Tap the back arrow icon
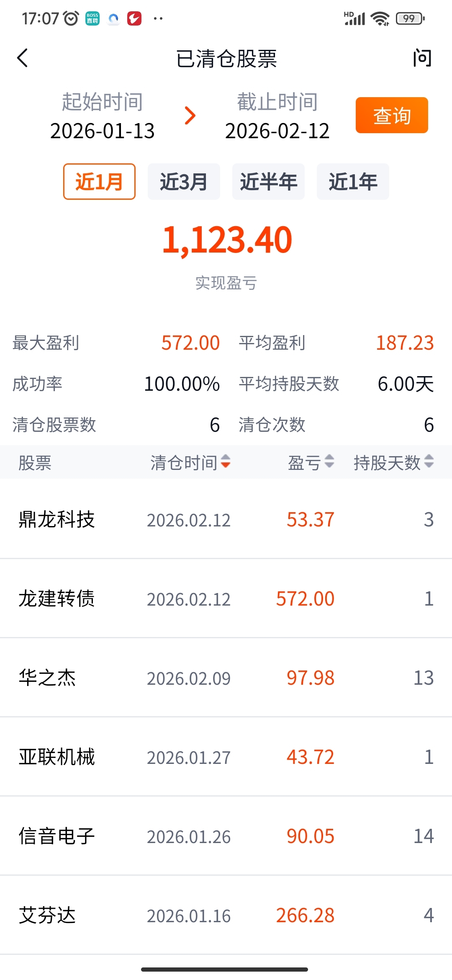Image resolution: width=452 pixels, height=980 pixels. [23, 58]
